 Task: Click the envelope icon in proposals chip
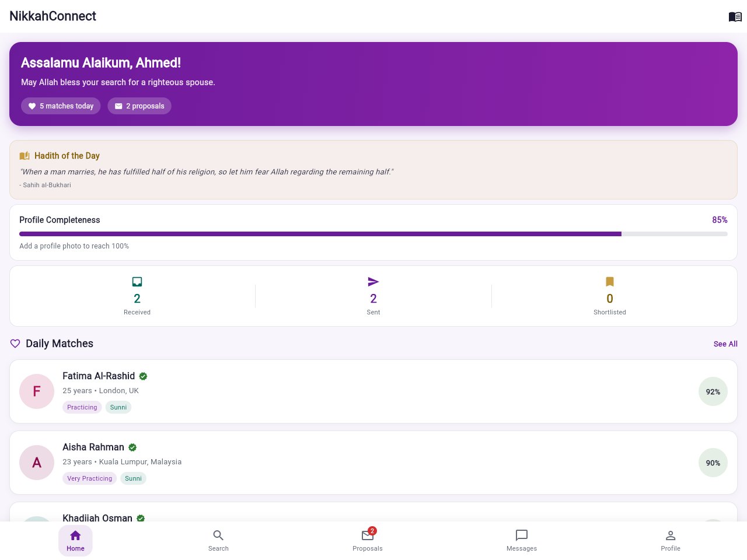coord(118,106)
